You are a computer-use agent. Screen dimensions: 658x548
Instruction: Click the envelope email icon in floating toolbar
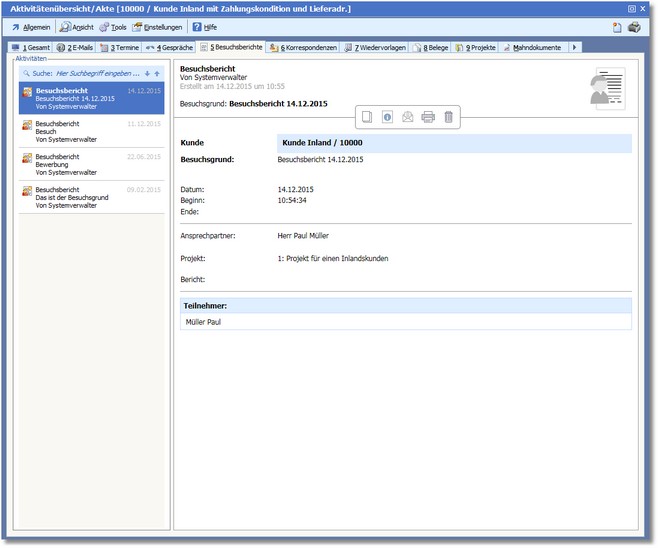[x=408, y=117]
